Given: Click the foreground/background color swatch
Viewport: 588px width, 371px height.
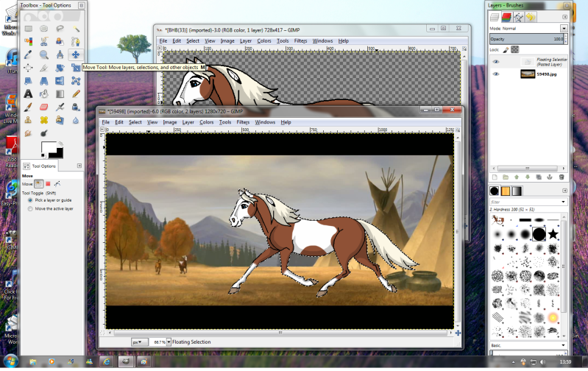Looking at the screenshot, I should click(x=52, y=150).
